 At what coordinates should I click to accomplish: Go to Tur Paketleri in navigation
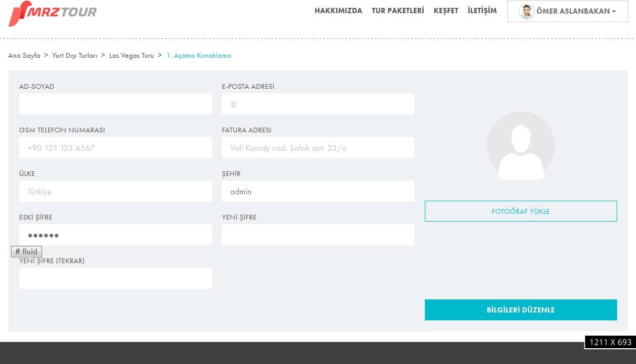tap(398, 11)
